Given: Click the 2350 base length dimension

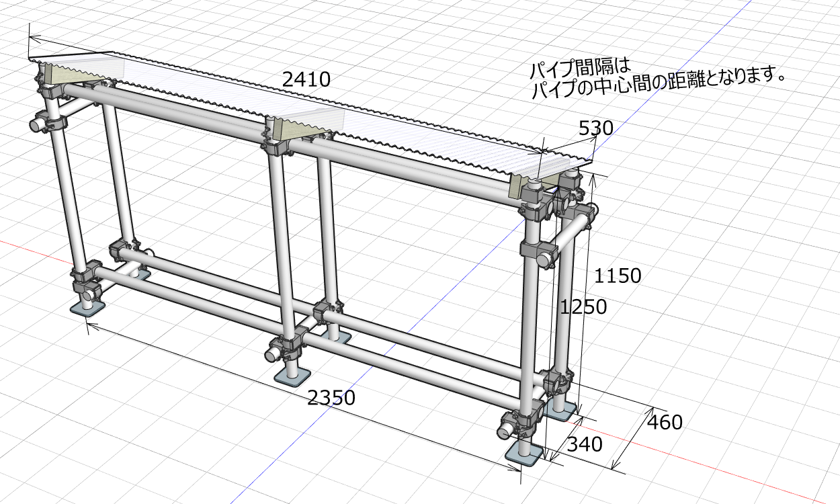Looking at the screenshot, I should click(x=331, y=398).
